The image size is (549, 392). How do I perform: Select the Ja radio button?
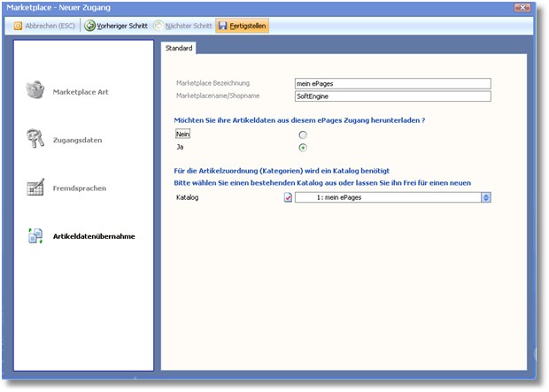304,147
